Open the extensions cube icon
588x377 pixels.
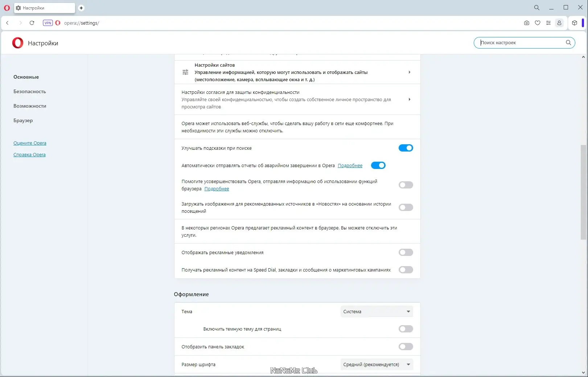tap(575, 23)
